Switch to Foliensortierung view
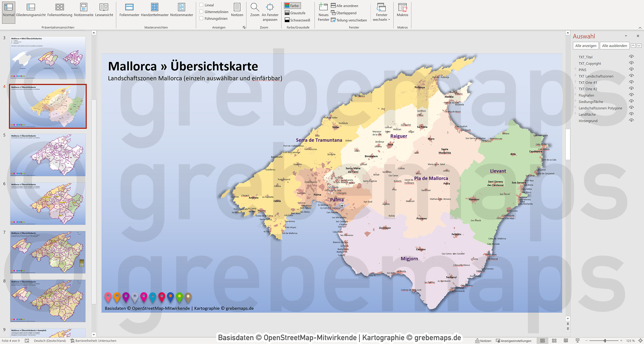Viewport: 644px width, 344px height. (59, 10)
